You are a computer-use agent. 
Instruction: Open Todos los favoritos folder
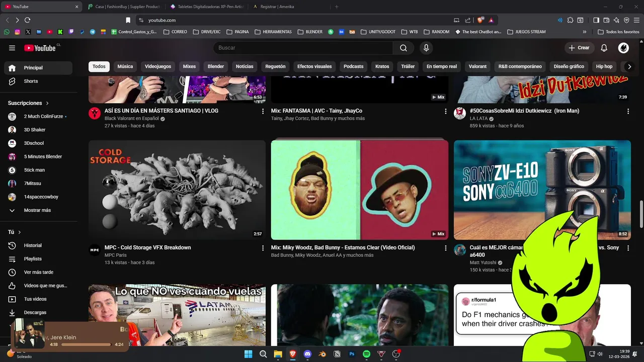point(618,32)
